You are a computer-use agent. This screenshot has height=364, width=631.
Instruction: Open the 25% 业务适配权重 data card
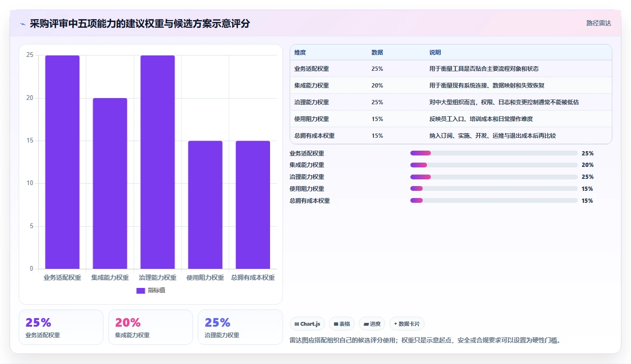pyautogui.click(x=61, y=327)
